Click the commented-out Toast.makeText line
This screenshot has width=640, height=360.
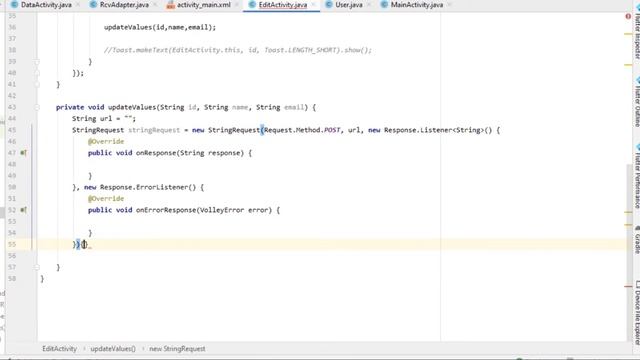(238, 50)
